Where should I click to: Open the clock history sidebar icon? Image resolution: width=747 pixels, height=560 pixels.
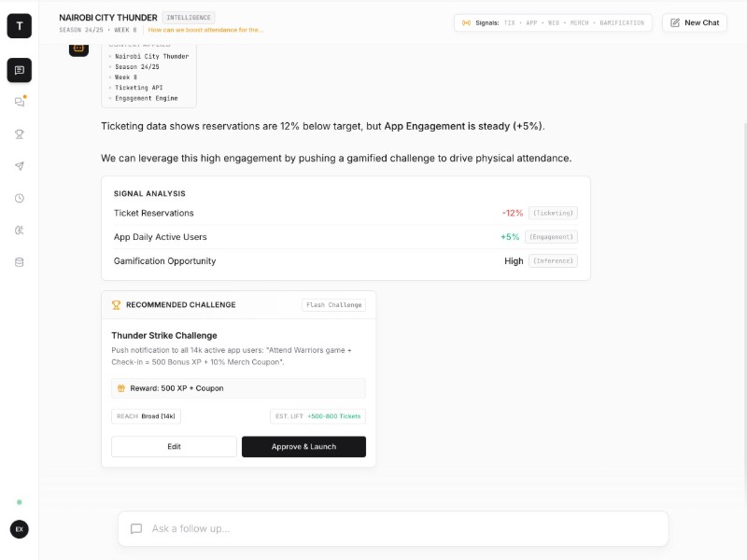(x=19, y=198)
